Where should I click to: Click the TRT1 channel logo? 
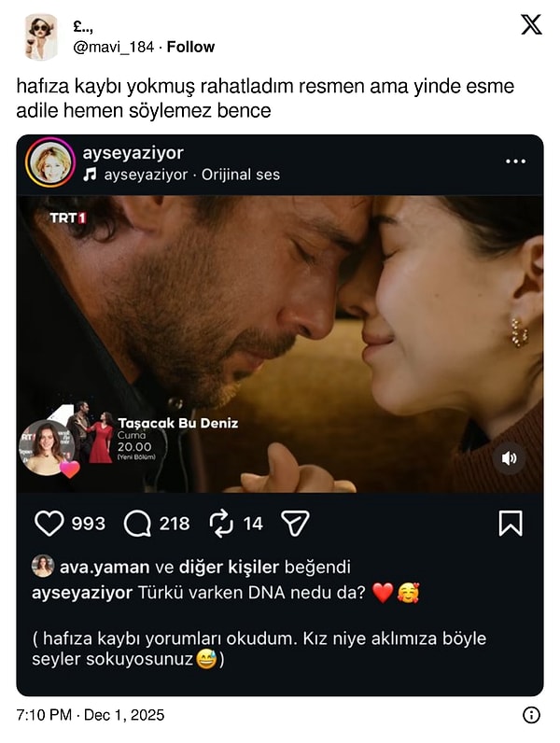pos(68,217)
